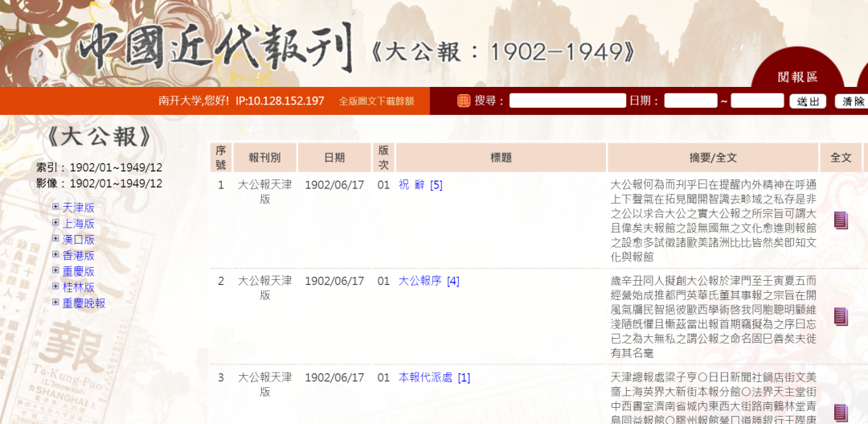868x424 pixels.
Task: Expand the 重慶版 tree node
Action: (x=55, y=270)
